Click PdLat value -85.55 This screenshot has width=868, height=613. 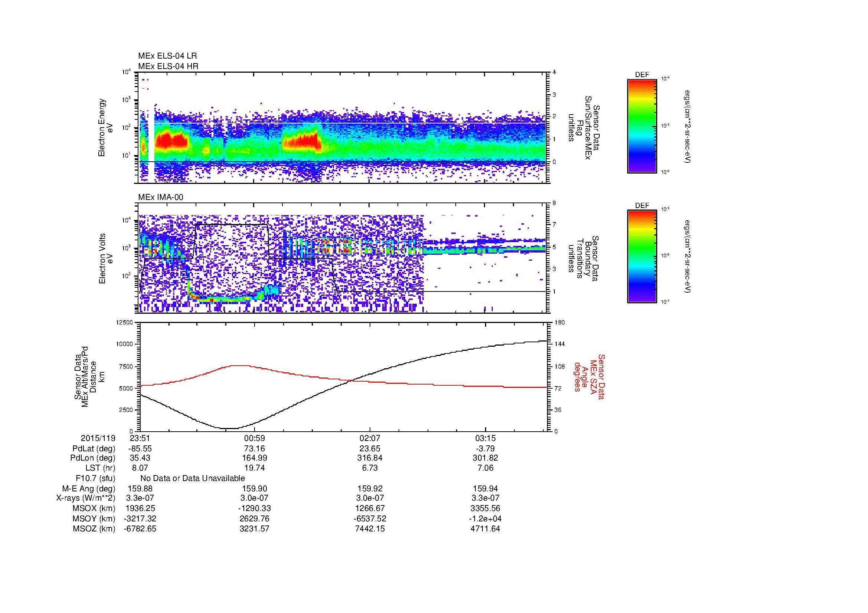[140, 449]
